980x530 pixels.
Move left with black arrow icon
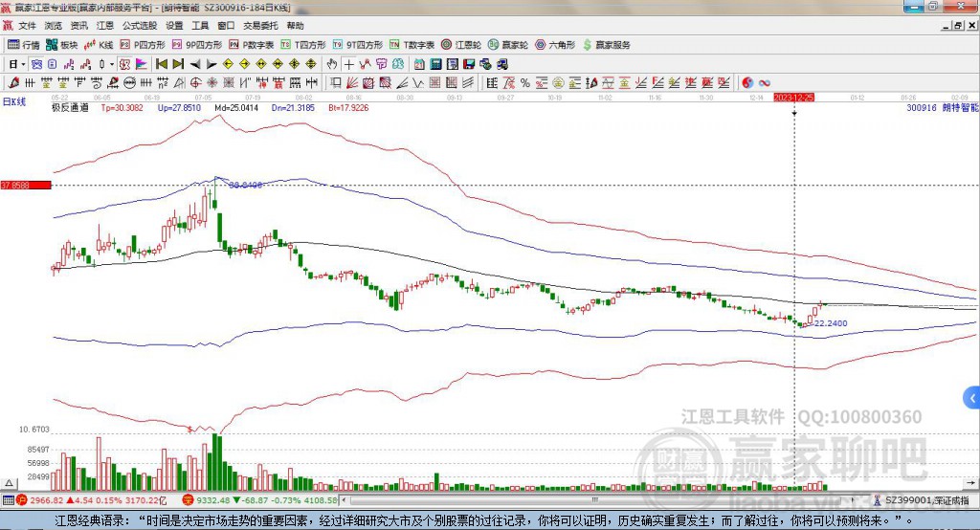pos(195,64)
